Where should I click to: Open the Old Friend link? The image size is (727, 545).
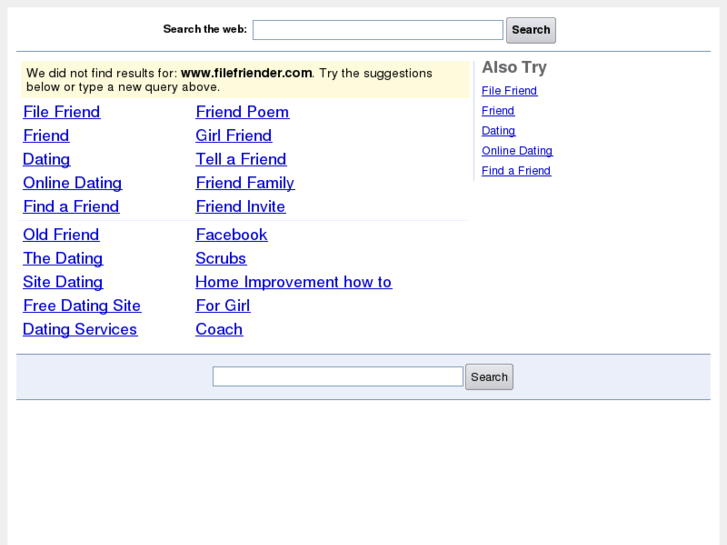click(61, 235)
